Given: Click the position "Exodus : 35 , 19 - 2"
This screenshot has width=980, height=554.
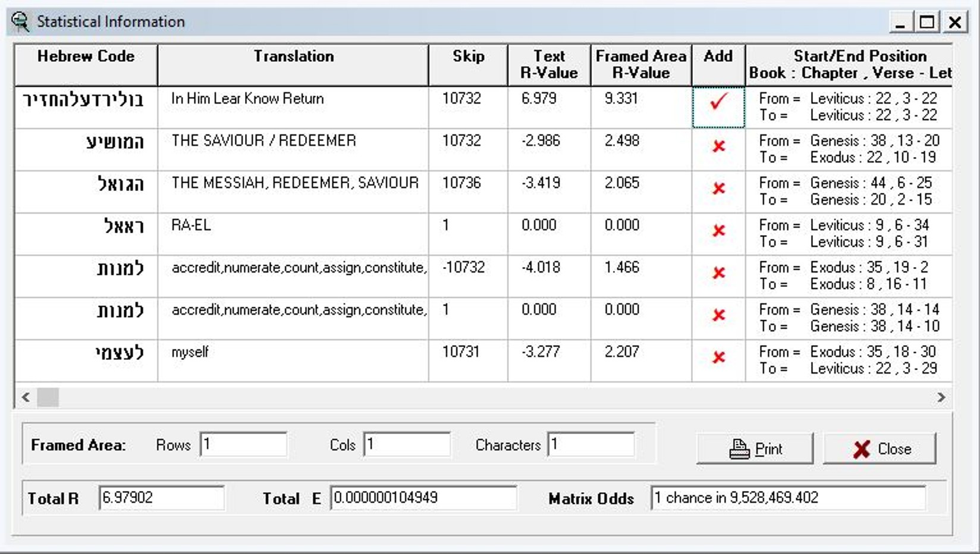Looking at the screenshot, I should (x=869, y=268).
